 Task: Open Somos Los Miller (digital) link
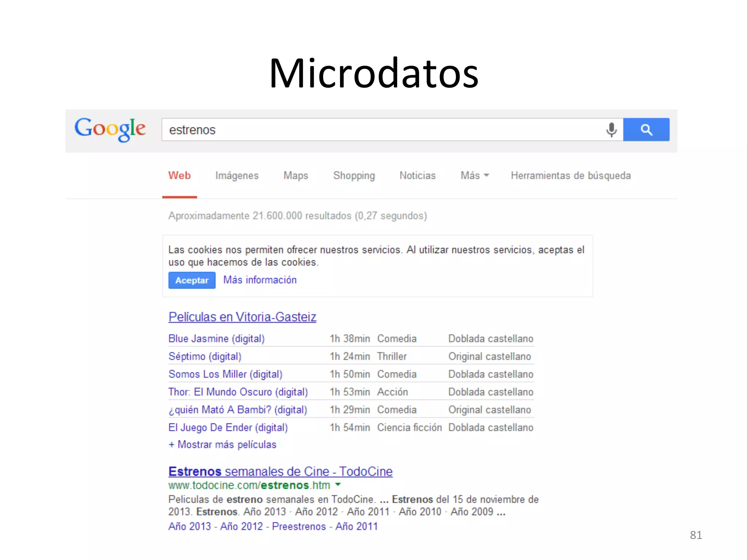click(x=225, y=374)
